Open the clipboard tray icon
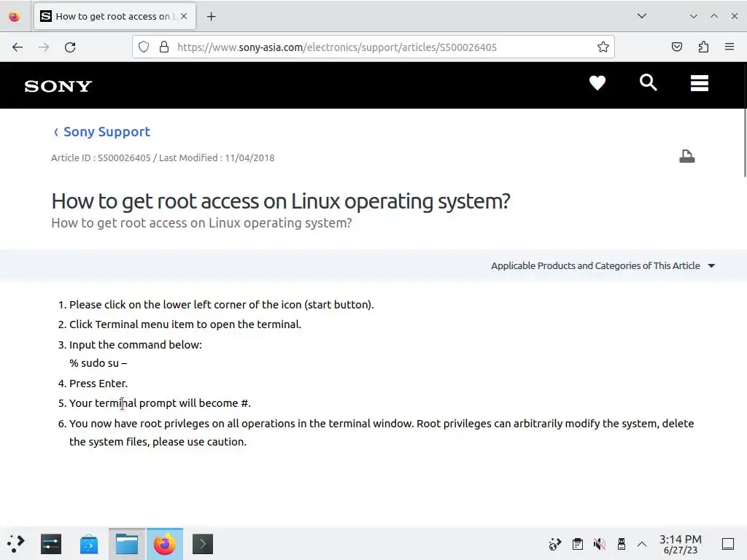This screenshot has width=747, height=560. click(x=578, y=544)
